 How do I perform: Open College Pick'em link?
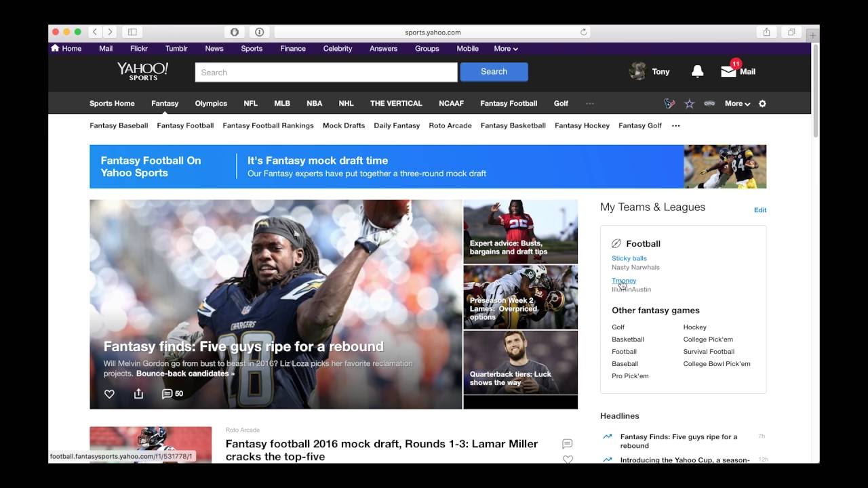pos(708,340)
